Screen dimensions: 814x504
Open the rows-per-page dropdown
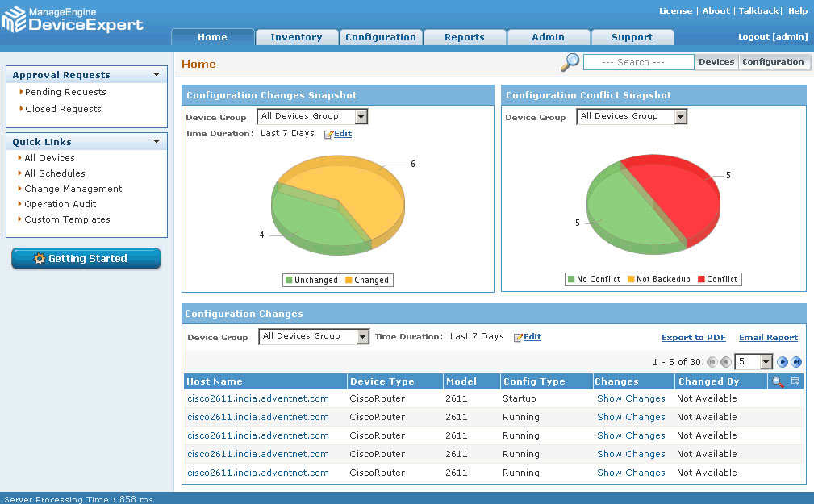[x=766, y=362]
